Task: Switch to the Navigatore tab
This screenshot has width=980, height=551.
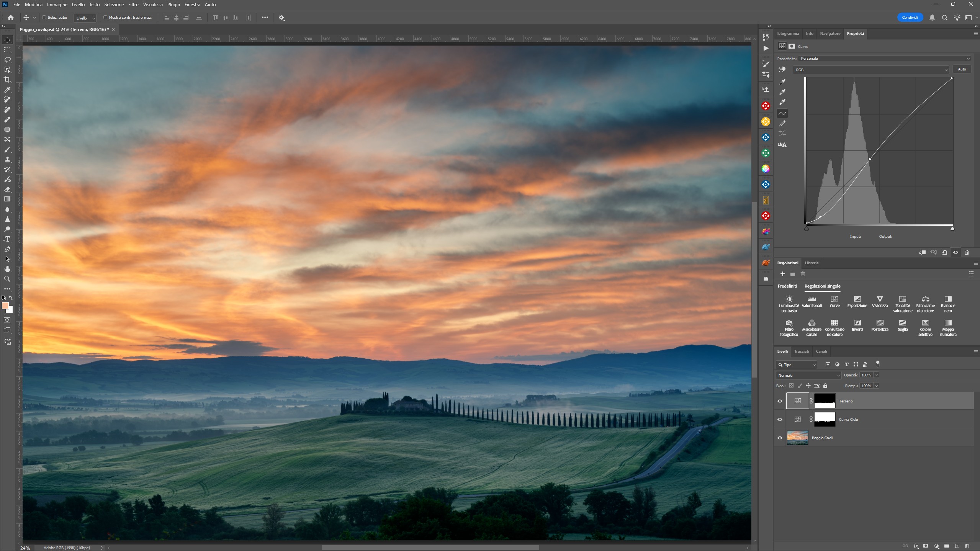Action: [830, 34]
